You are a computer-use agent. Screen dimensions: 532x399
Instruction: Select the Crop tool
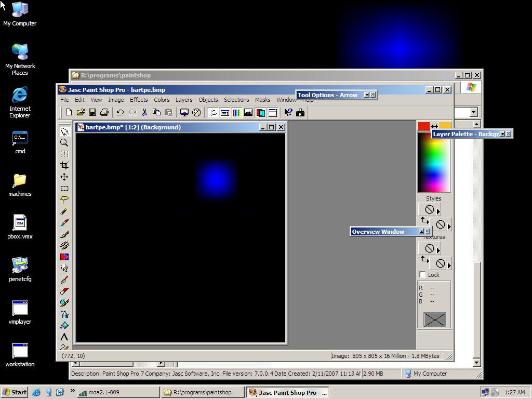click(x=64, y=166)
